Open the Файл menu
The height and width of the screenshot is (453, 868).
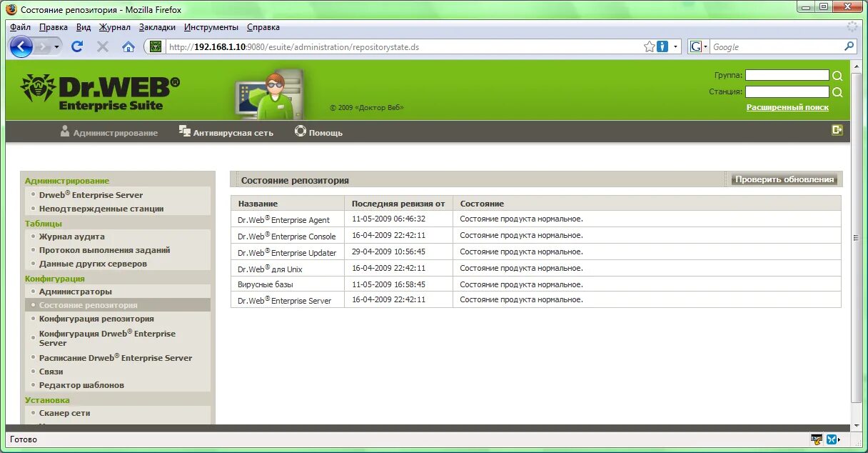21,27
